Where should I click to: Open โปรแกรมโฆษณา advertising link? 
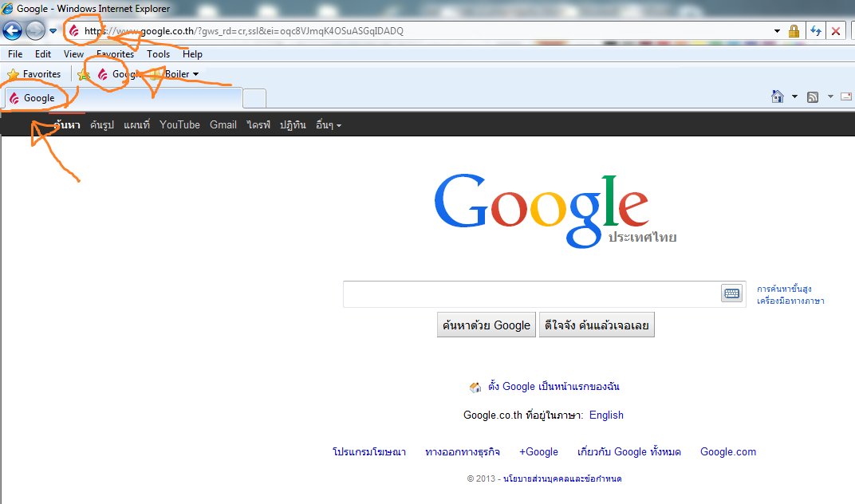pyautogui.click(x=369, y=451)
